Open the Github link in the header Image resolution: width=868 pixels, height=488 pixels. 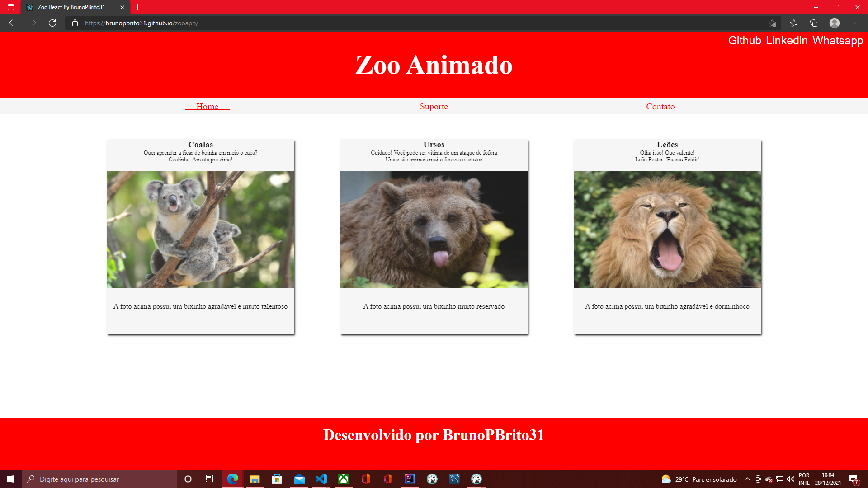coord(745,41)
